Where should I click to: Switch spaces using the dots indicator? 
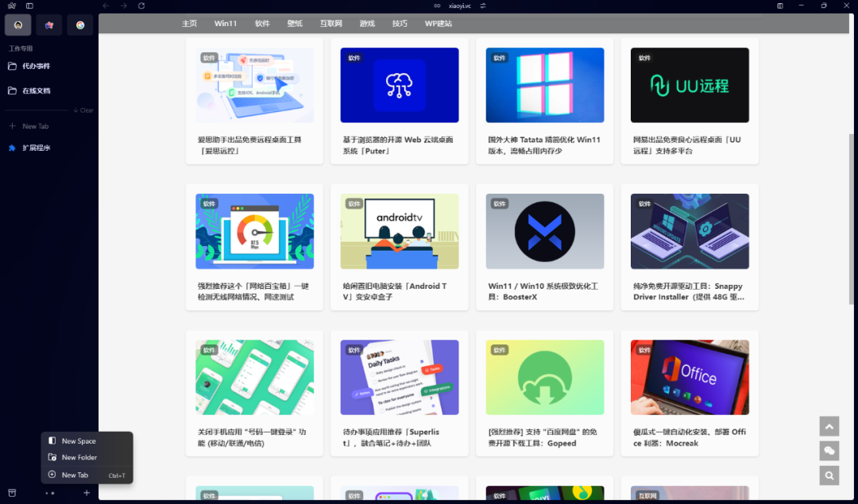[x=50, y=493]
